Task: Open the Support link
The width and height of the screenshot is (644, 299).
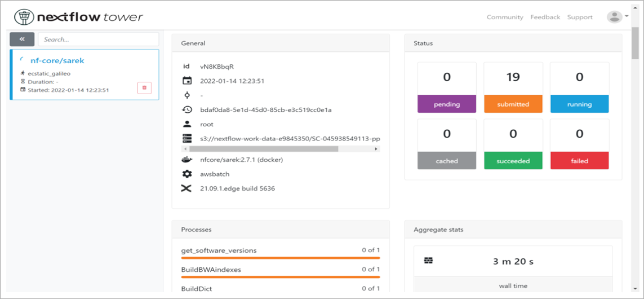Action: point(580,17)
